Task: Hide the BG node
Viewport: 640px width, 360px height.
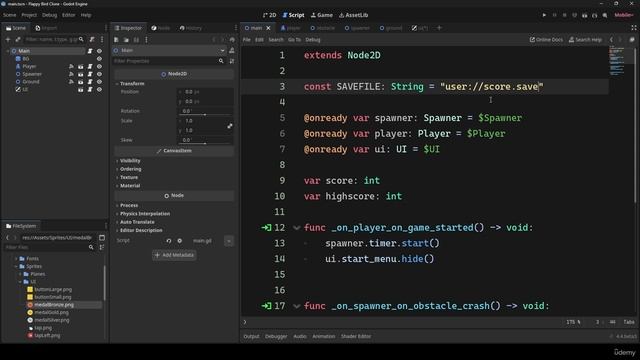Action: 99,59
